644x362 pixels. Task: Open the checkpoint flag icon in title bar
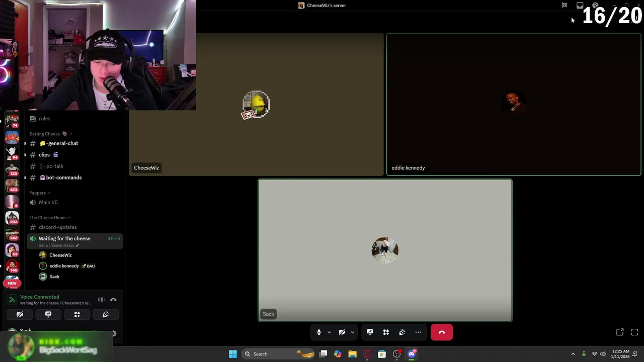(565, 6)
